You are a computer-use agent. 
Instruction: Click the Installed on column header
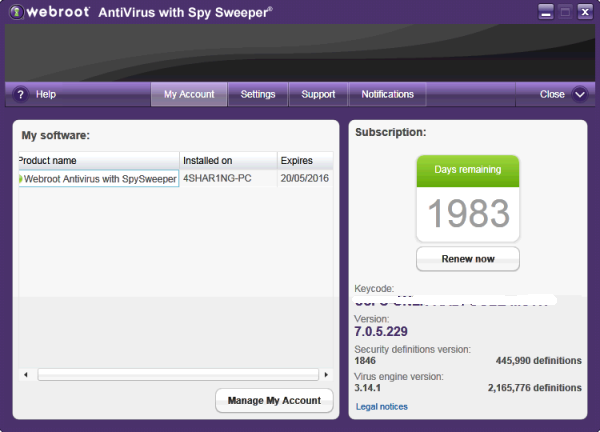[227, 160]
